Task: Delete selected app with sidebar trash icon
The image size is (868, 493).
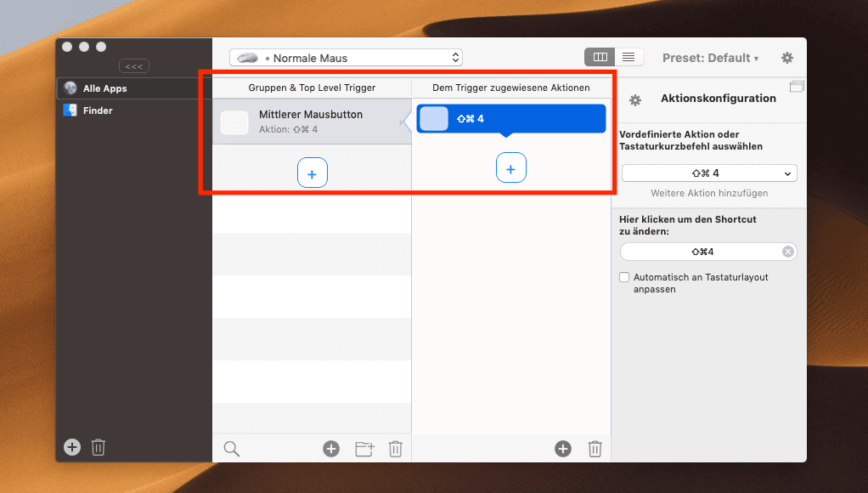Action: pos(99,447)
